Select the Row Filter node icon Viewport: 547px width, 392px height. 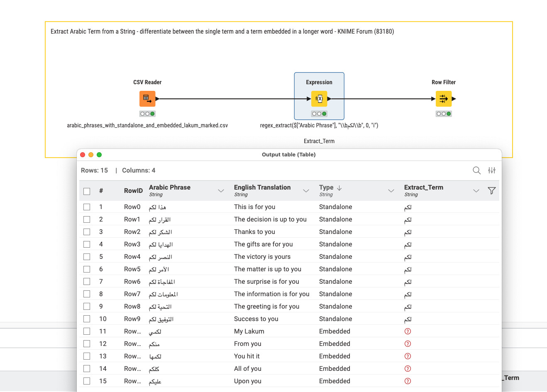point(443,99)
